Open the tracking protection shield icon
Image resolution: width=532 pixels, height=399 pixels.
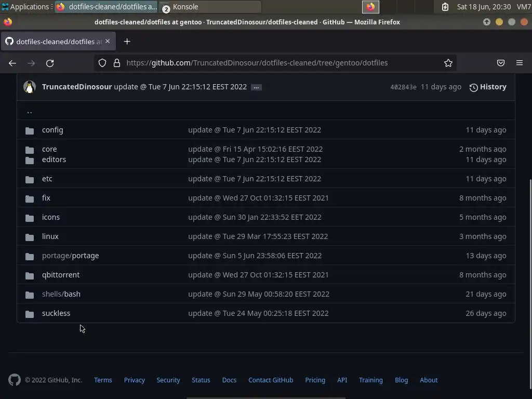coord(102,63)
